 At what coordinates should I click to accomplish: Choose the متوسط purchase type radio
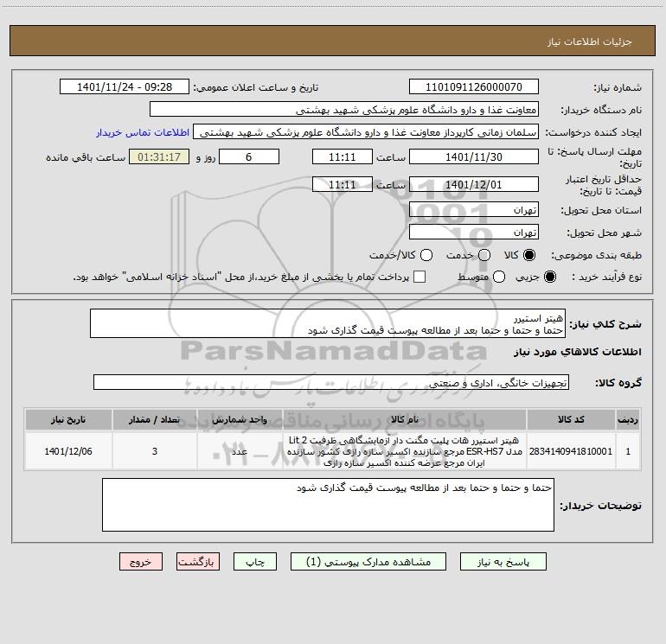click(499, 277)
